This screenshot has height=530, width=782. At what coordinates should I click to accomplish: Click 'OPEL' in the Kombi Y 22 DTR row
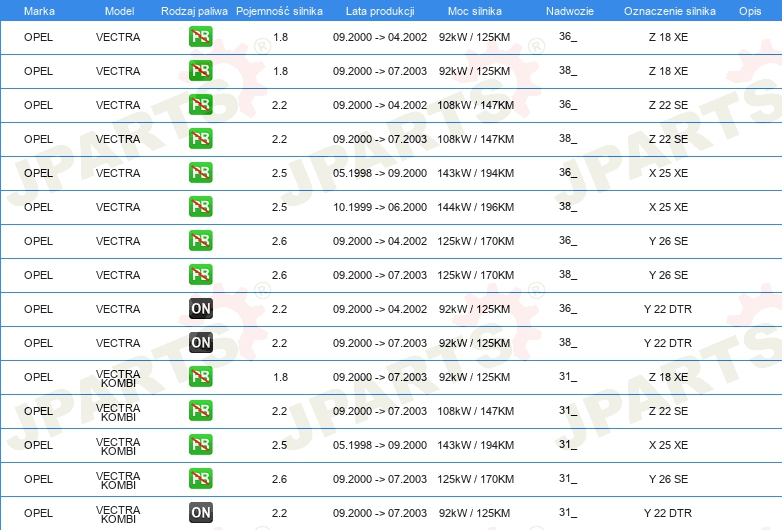(x=38, y=513)
